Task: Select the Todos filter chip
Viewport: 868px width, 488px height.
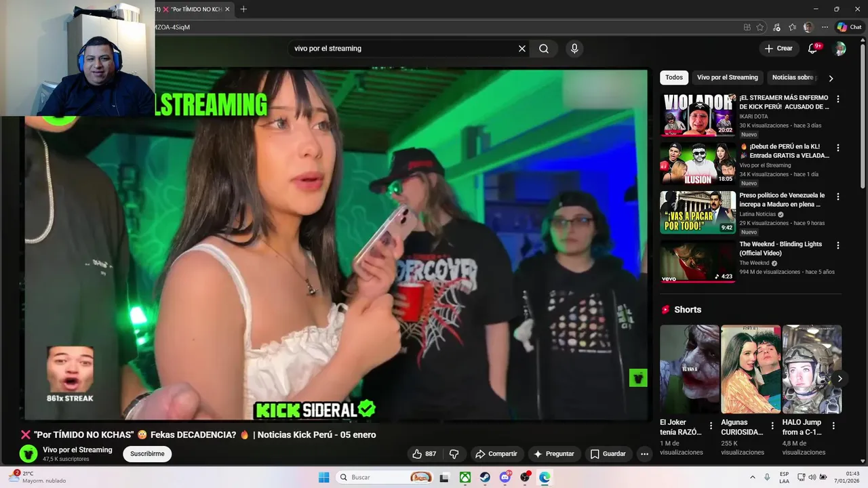Action: click(674, 77)
